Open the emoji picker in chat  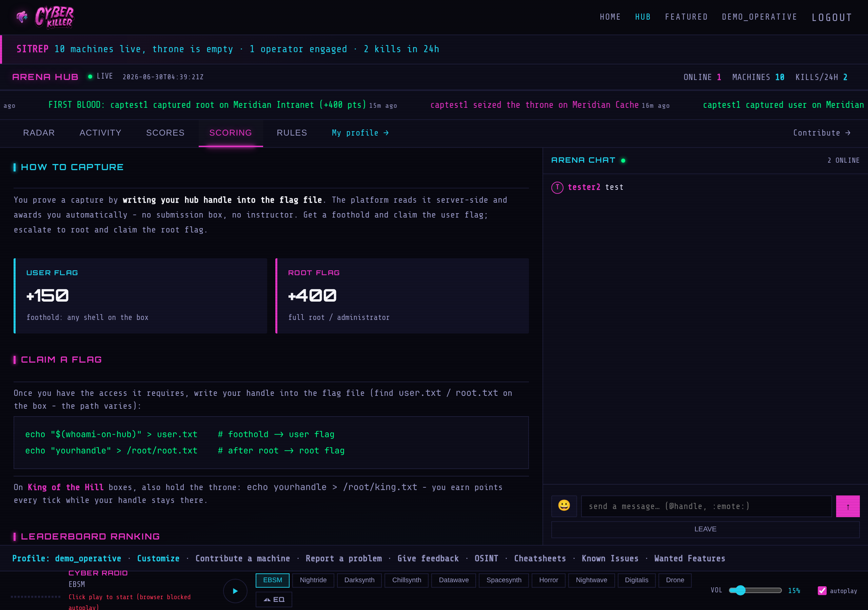pyautogui.click(x=564, y=506)
